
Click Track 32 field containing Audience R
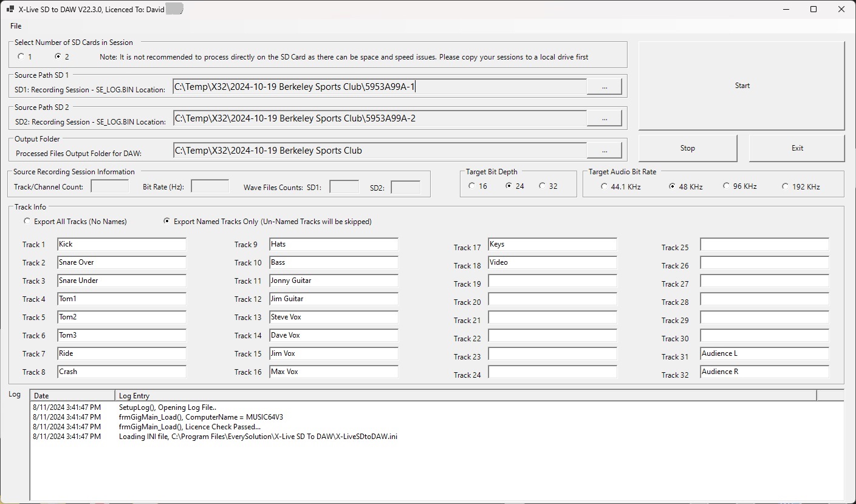[x=764, y=372]
